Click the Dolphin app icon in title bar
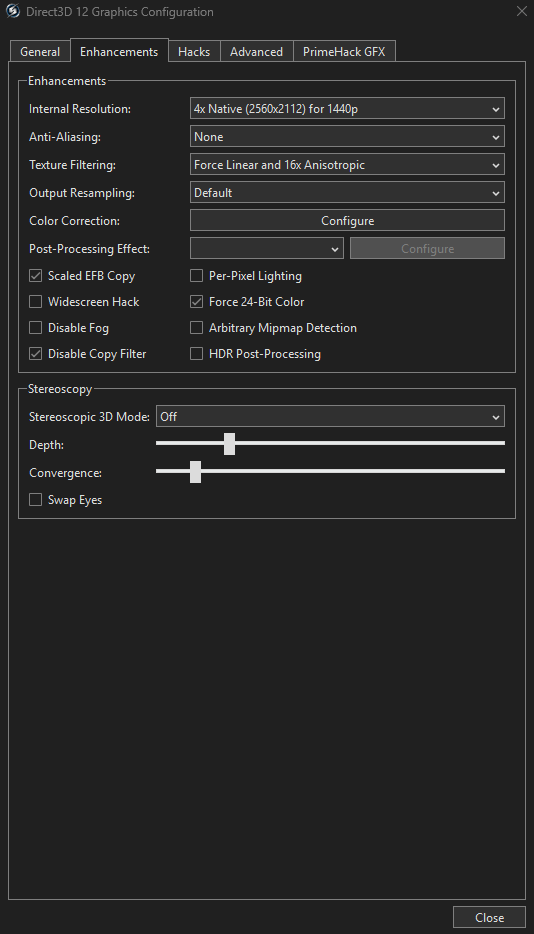 13,11
